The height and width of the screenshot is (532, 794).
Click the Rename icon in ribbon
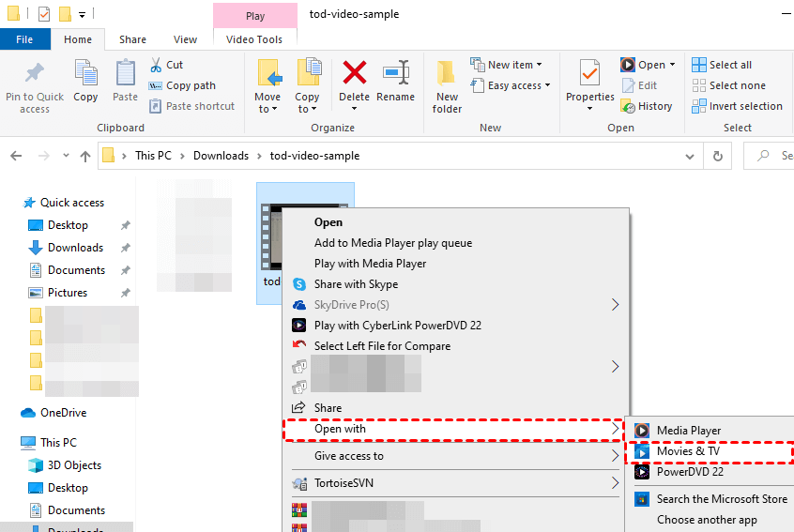pos(396,72)
